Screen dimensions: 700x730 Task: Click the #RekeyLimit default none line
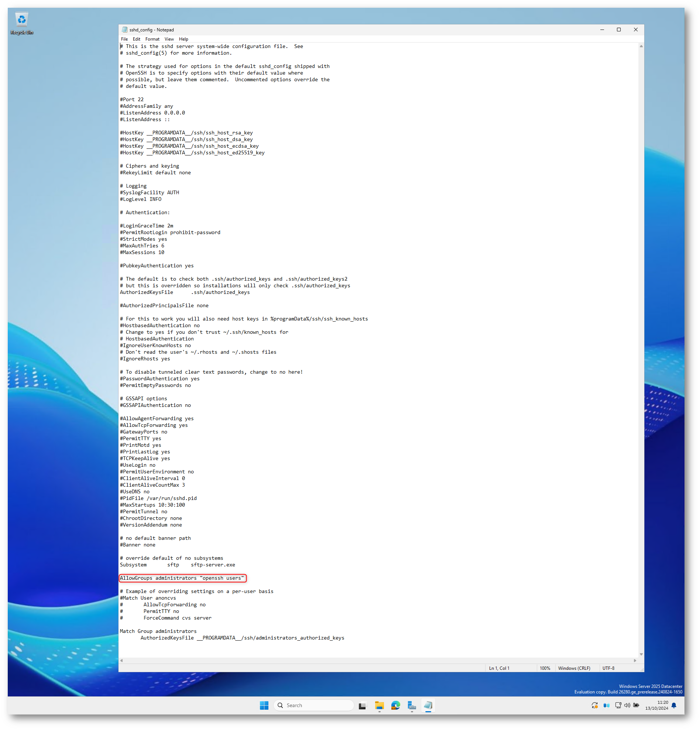(x=155, y=173)
